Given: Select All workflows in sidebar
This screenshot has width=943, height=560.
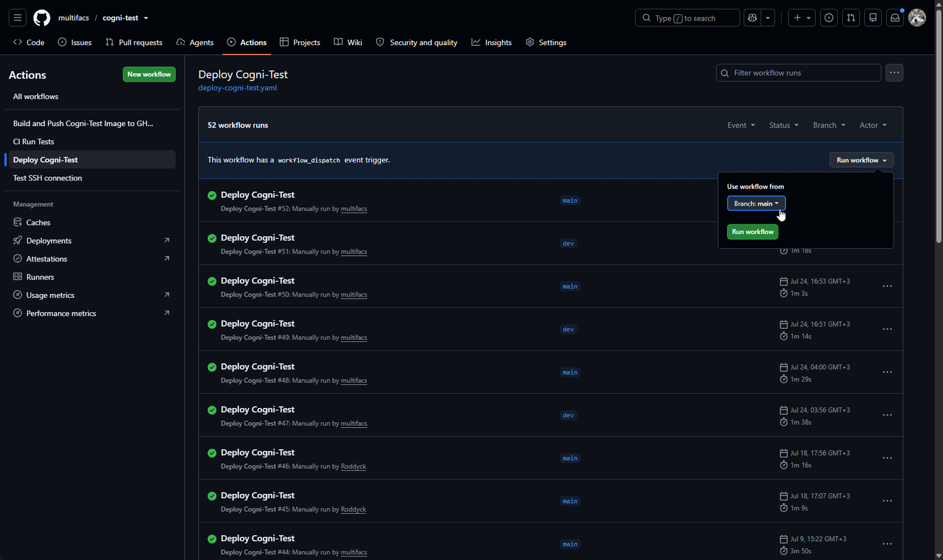Looking at the screenshot, I should (92, 96).
